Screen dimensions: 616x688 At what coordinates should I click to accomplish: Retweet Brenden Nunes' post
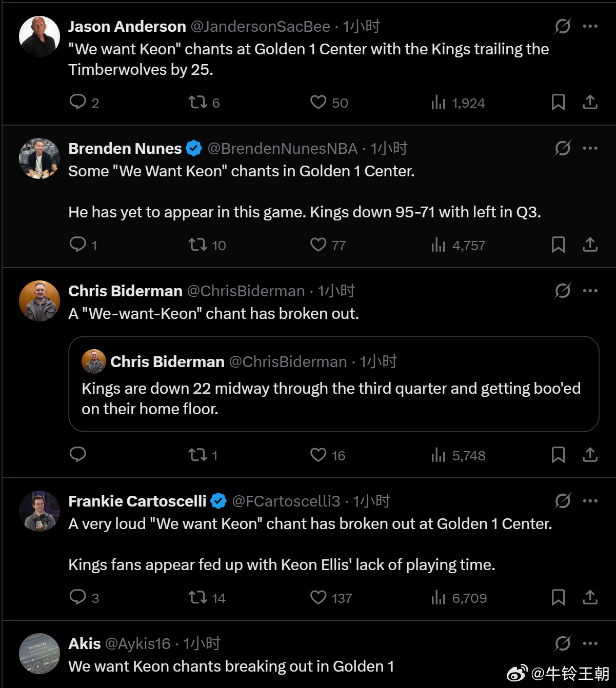point(197,245)
